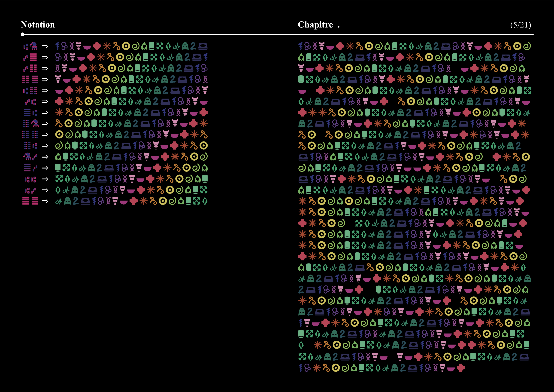This screenshot has width=554, height=392.
Task: Click the arrow in first notation row
Action: [x=45, y=46]
